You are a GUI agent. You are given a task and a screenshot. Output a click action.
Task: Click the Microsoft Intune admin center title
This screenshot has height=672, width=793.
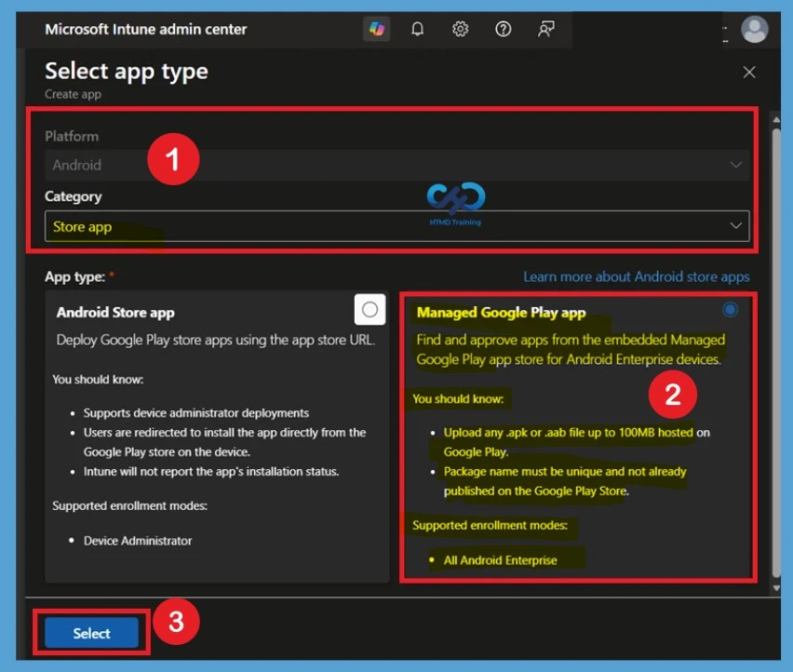click(x=145, y=30)
